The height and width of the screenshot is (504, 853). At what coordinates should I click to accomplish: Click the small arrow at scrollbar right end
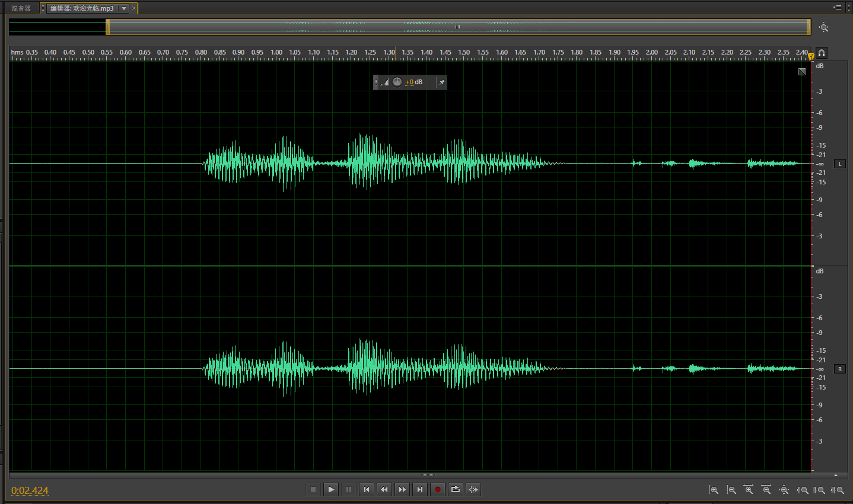[x=836, y=475]
